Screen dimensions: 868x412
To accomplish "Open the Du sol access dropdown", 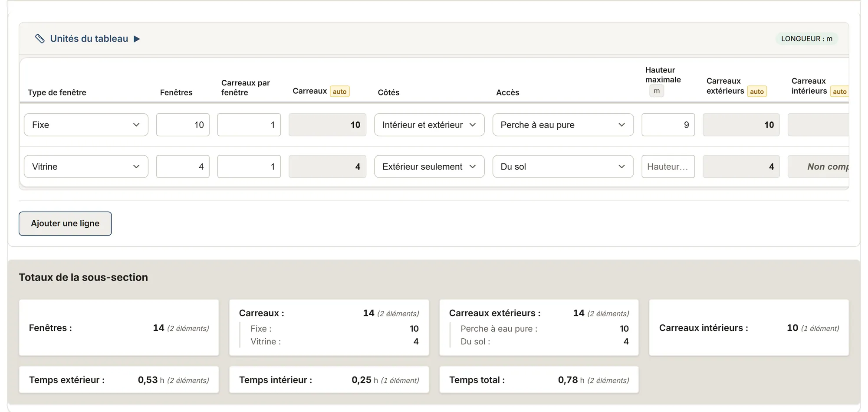I will coord(563,167).
